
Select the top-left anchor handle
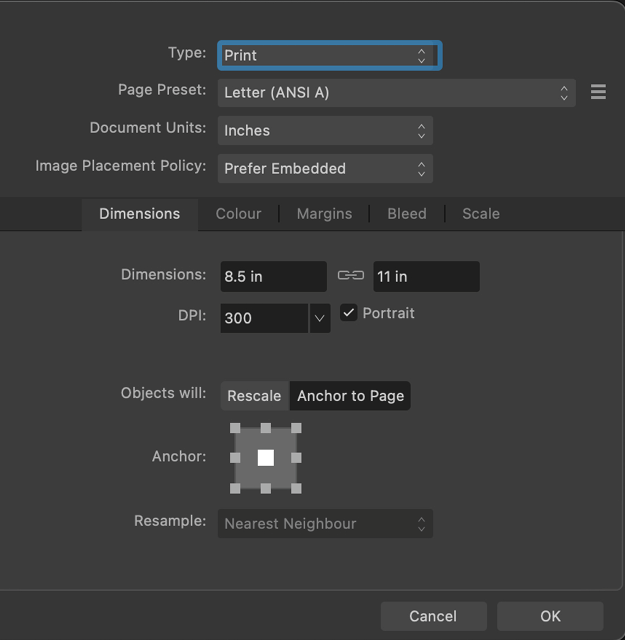[x=236, y=428]
